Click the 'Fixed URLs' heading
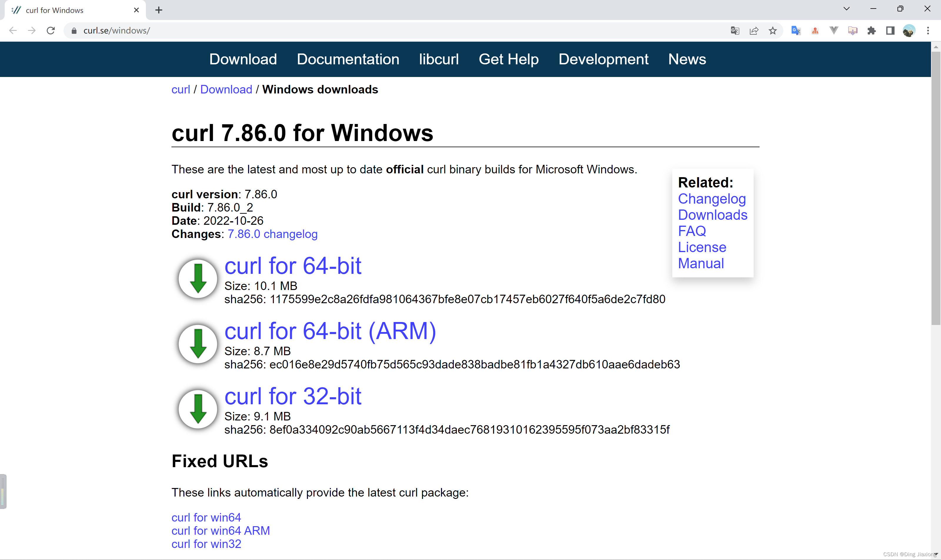 pos(220,461)
